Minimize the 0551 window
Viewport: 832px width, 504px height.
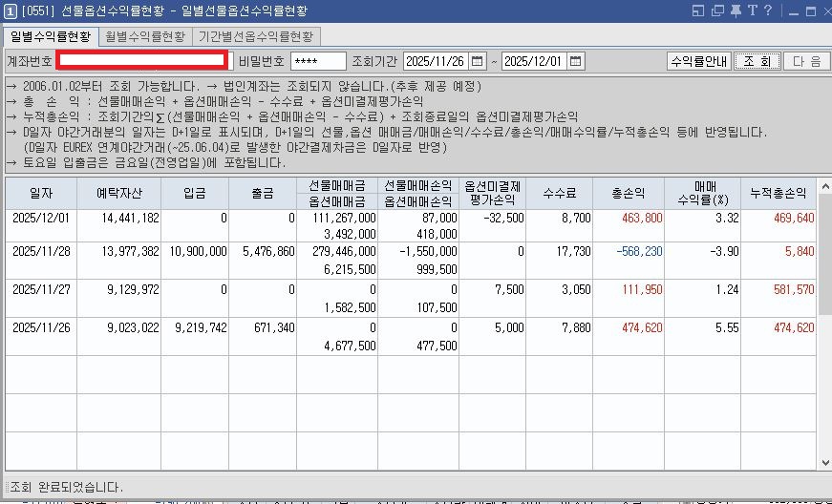pos(794,11)
